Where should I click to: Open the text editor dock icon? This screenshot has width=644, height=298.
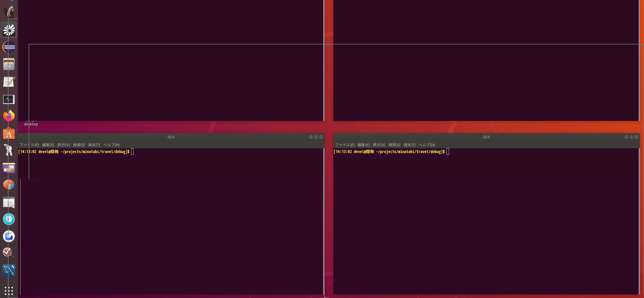coord(9,82)
